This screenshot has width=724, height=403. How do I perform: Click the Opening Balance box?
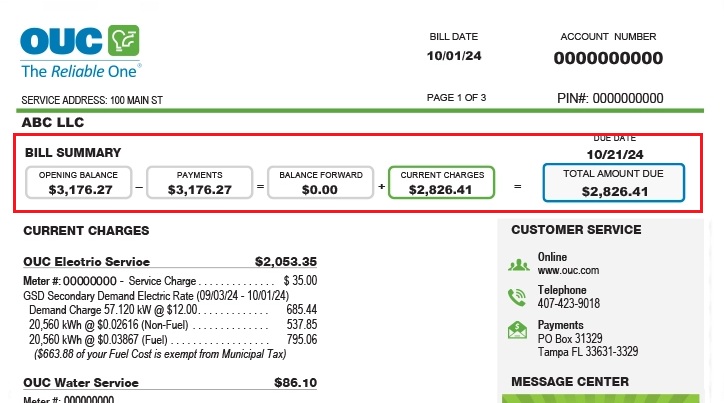[78, 182]
